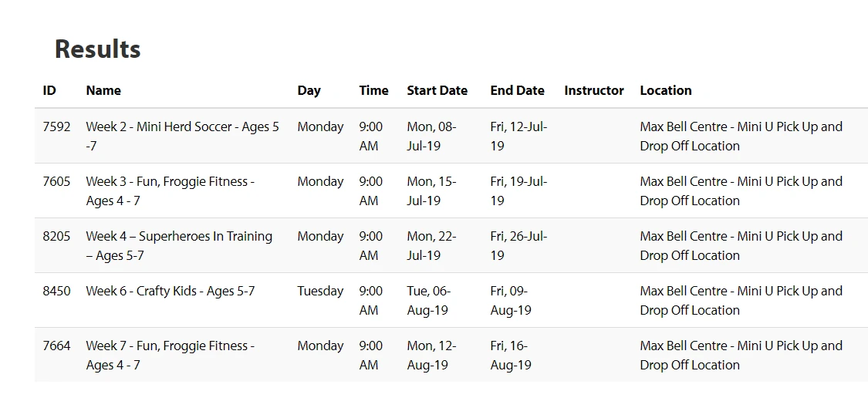Viewport: 868px width, 408px height.
Task: Sort by the Name column header
Action: [103, 90]
